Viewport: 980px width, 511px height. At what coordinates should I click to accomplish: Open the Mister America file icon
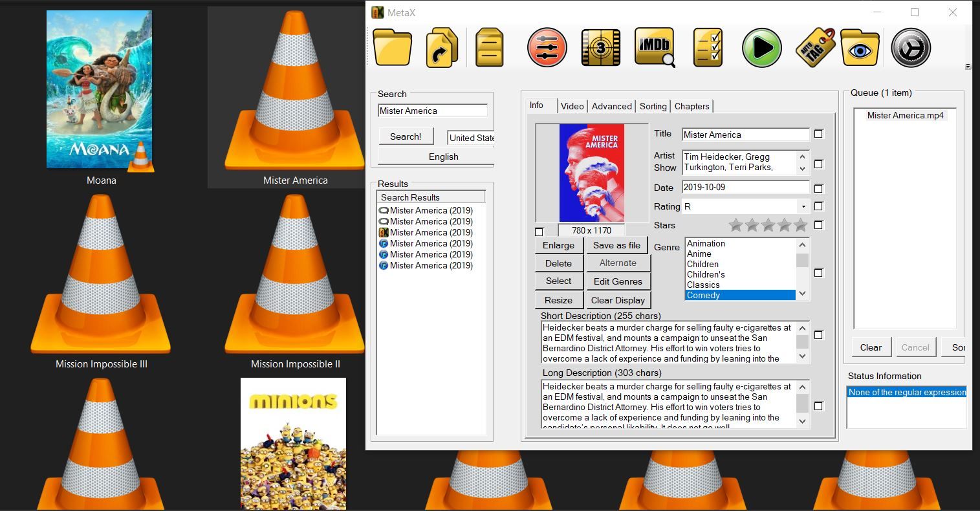pyautogui.click(x=295, y=91)
